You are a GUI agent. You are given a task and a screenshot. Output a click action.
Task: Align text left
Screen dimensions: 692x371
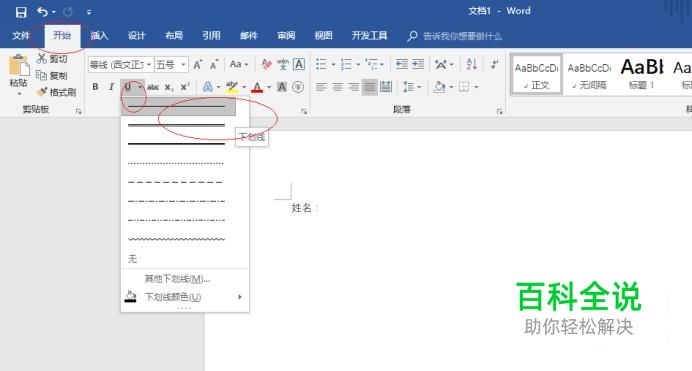[x=321, y=87]
